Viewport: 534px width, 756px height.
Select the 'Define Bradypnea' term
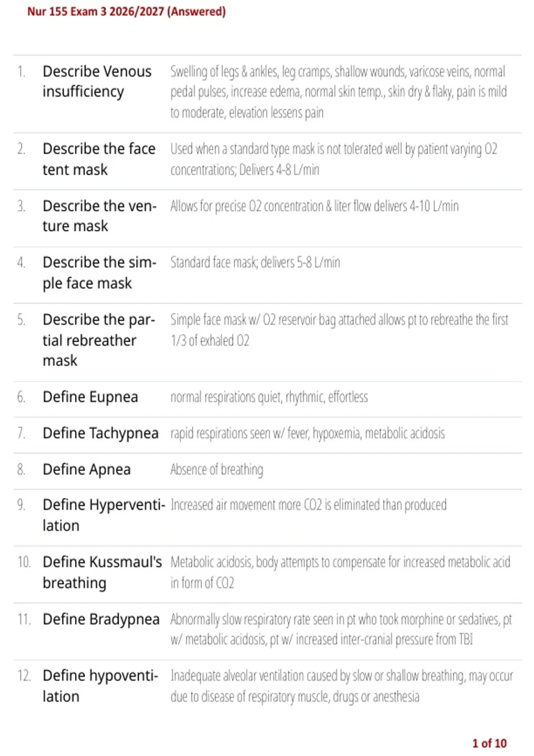(101, 619)
